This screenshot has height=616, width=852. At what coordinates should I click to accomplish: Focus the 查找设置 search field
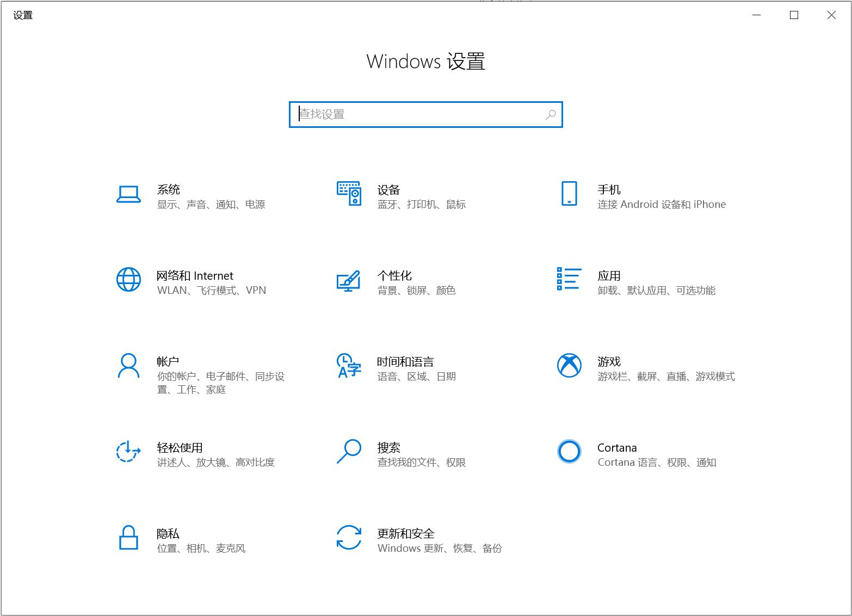(419, 114)
